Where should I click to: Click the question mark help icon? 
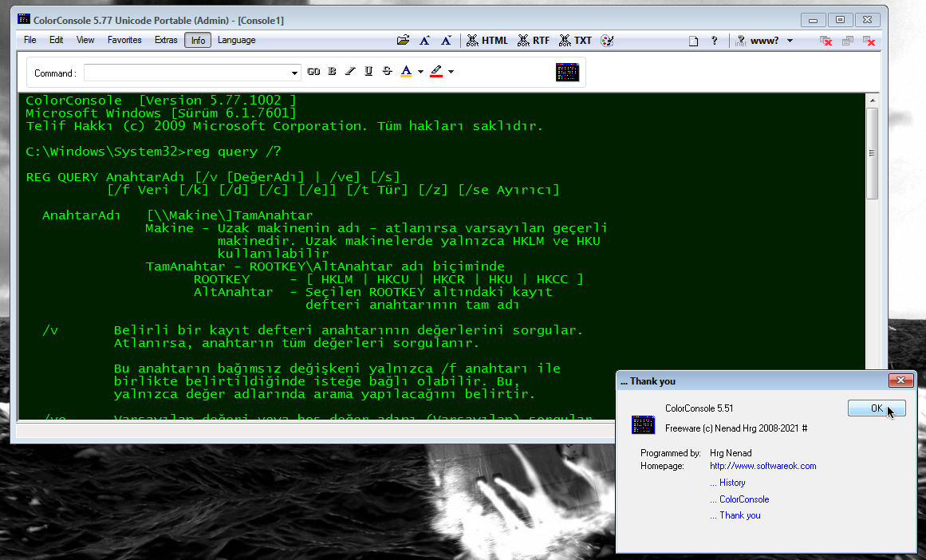[x=715, y=41]
